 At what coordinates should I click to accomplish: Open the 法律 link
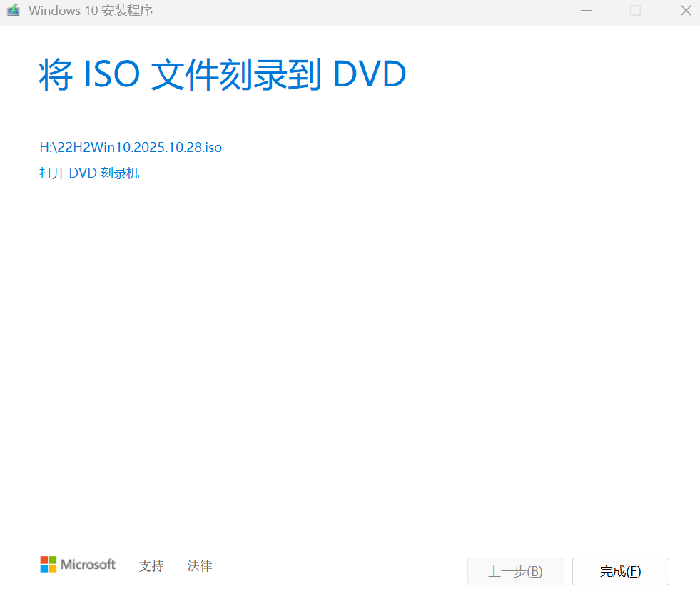point(200,566)
